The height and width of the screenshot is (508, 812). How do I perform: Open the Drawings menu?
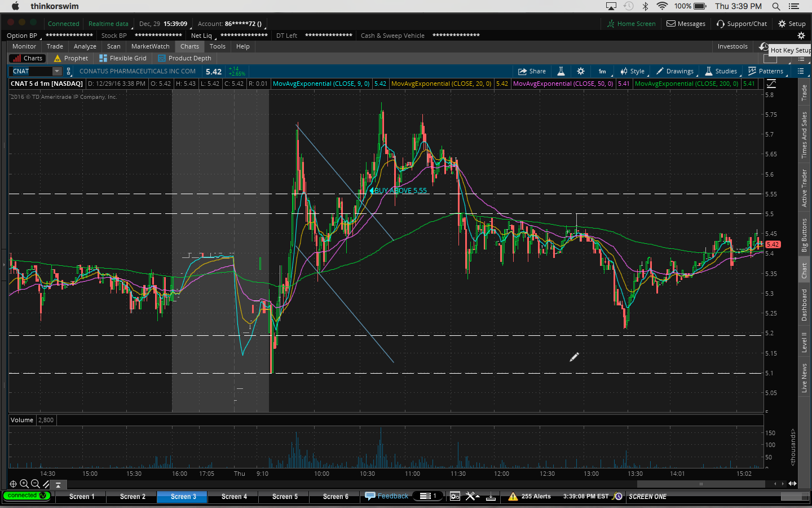tap(675, 71)
